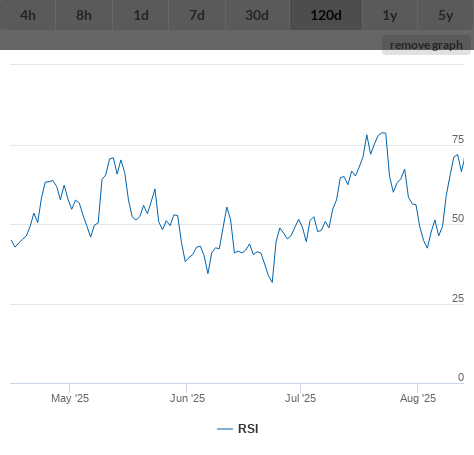Open the 5y time range
Image resolution: width=474 pixels, height=455 pixels.
446,15
